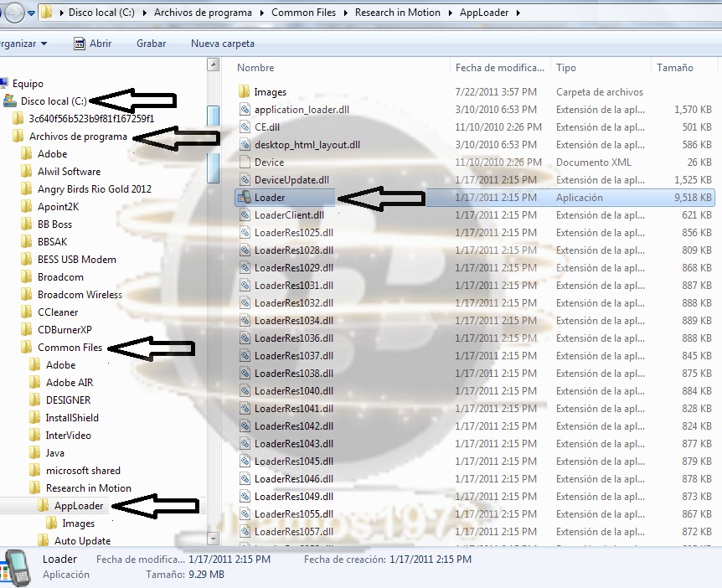This screenshot has width=722, height=588.
Task: Sort by Fecha de modificación column header
Action: (499, 68)
